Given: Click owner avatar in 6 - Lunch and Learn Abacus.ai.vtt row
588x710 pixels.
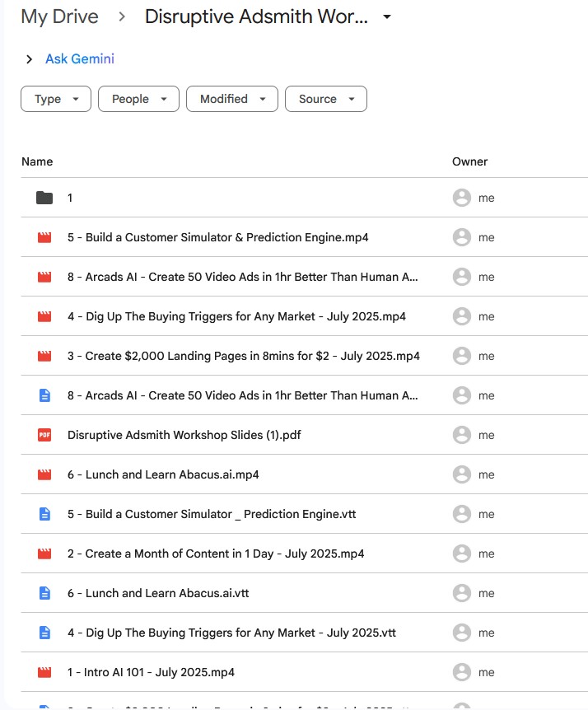Looking at the screenshot, I should click(x=462, y=593).
